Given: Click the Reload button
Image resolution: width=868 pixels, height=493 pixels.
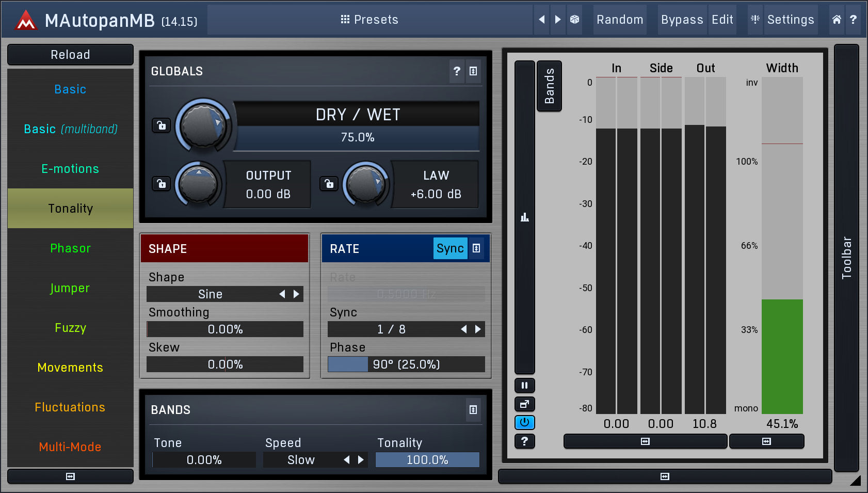Looking at the screenshot, I should coord(70,55).
